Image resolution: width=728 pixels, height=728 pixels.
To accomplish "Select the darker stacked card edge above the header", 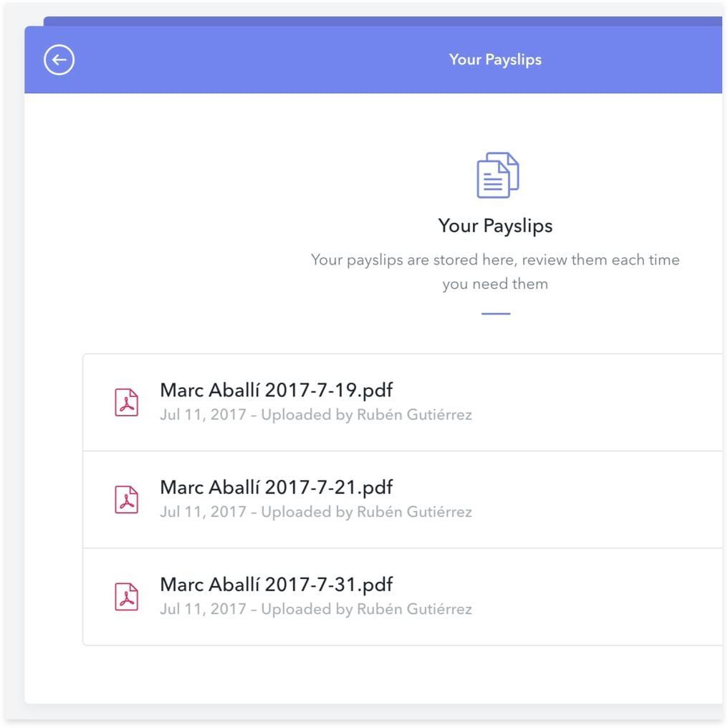I will pyautogui.click(x=383, y=21).
